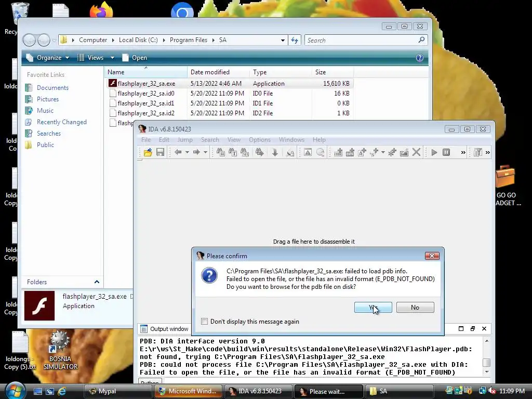532x399 pixels.
Task: Click IDA's locked search icon
Action: (290, 152)
